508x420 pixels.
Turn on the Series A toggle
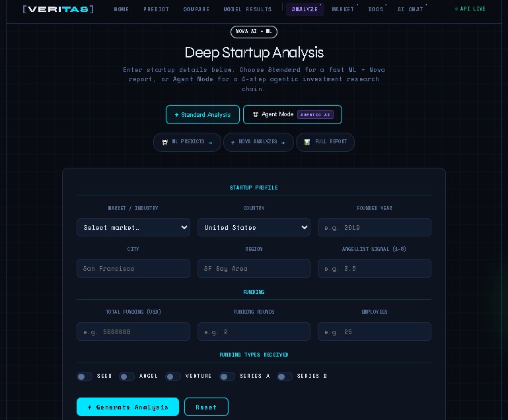[x=227, y=376]
